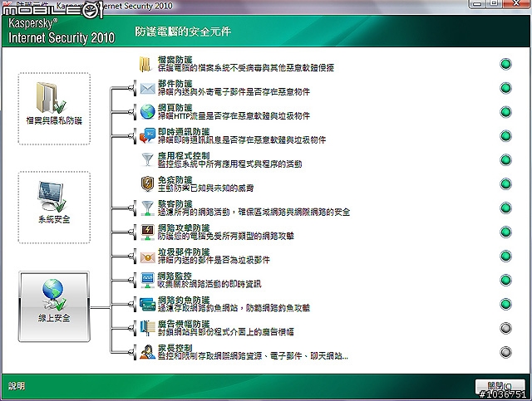This screenshot has width=532, height=401.
Task: Click the 廣告橫幅防護 banner icon
Action: 147,328
